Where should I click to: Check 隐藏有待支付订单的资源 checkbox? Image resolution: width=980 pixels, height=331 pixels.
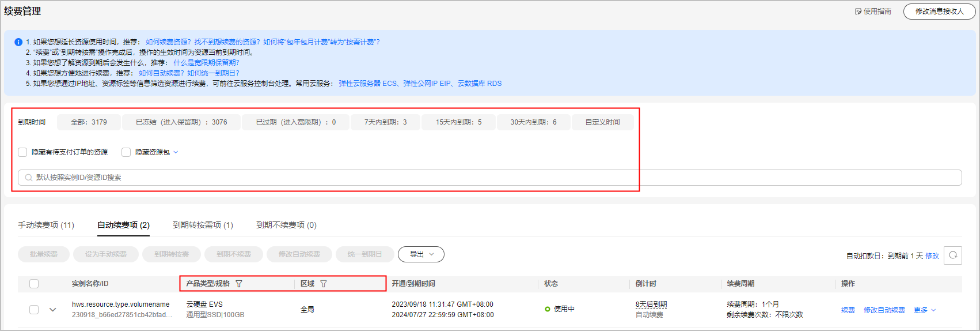22,152
